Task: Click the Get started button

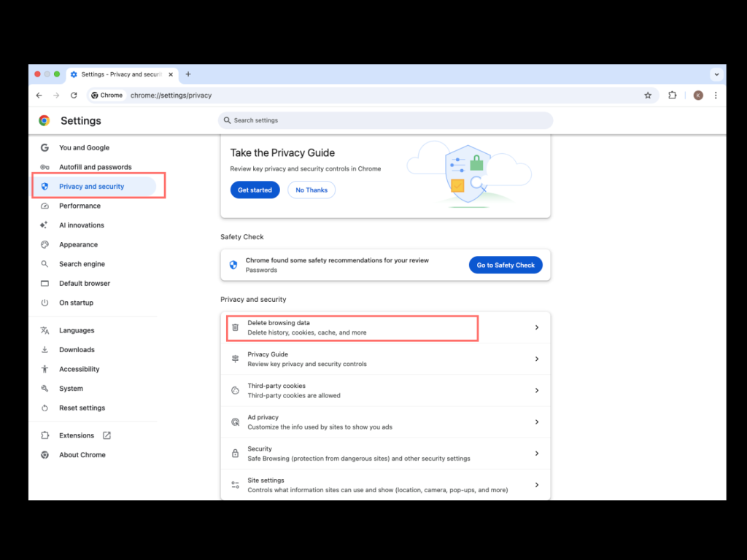Action: coord(255,190)
